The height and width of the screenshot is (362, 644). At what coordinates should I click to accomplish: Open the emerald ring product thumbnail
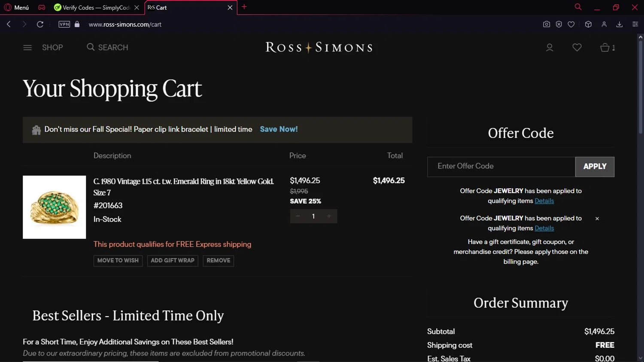pyautogui.click(x=55, y=207)
